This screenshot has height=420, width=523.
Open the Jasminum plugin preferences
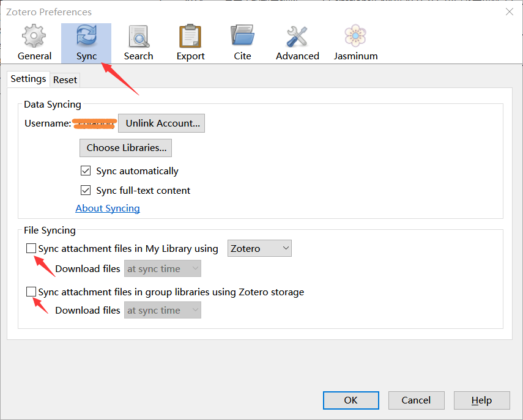click(x=355, y=43)
